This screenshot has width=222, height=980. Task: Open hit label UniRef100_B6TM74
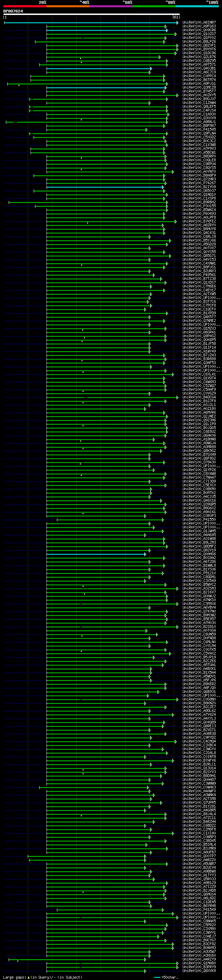[x=199, y=80]
